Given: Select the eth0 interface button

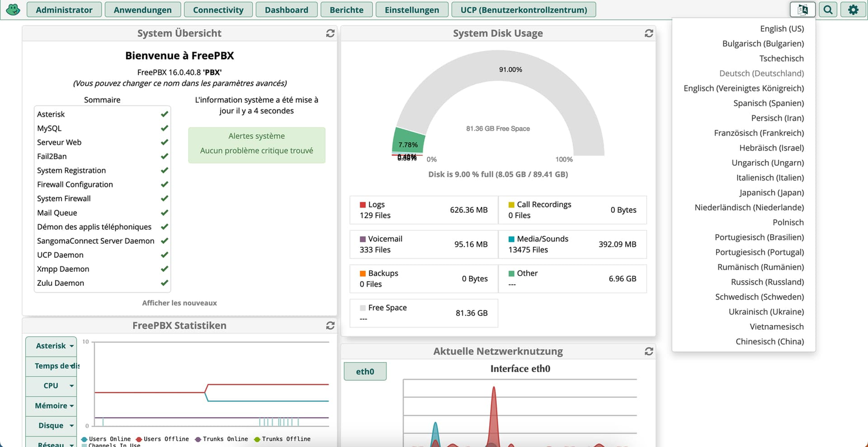Looking at the screenshot, I should click(x=365, y=371).
